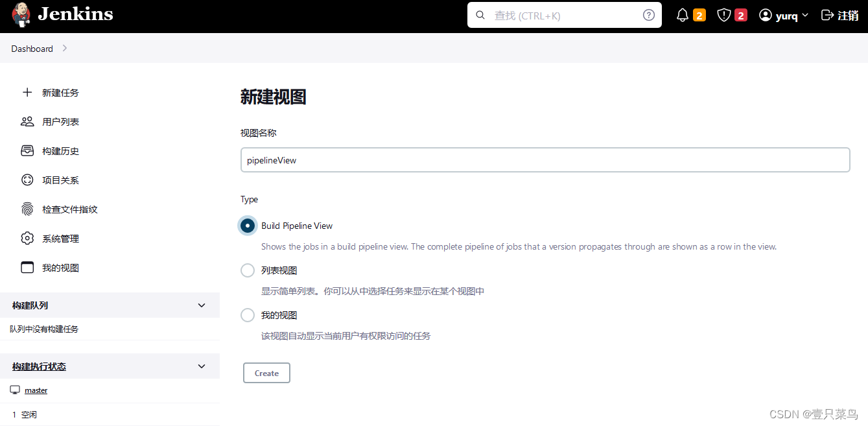This screenshot has width=868, height=426.
Task: Click the 项目关系 relationship icon
Action: 27,180
